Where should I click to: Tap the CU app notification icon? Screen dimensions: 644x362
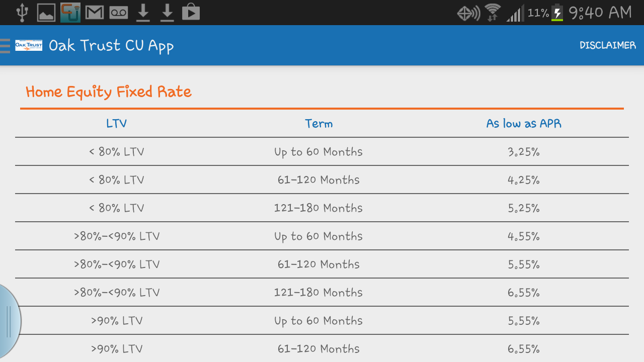70,13
